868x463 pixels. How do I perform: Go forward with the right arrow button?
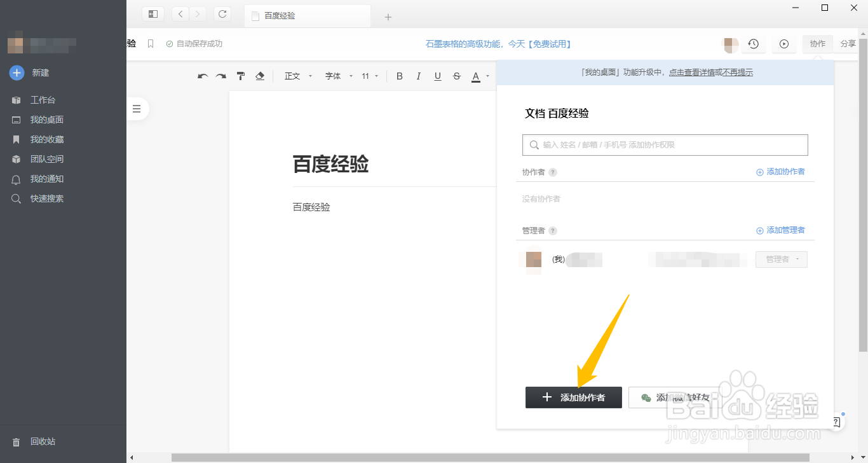click(x=198, y=14)
